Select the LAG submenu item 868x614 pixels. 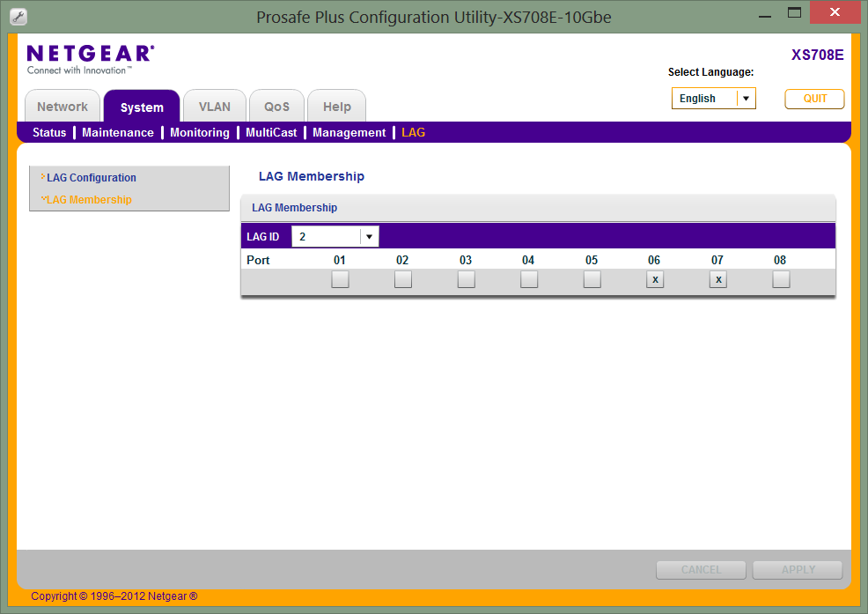(x=414, y=132)
